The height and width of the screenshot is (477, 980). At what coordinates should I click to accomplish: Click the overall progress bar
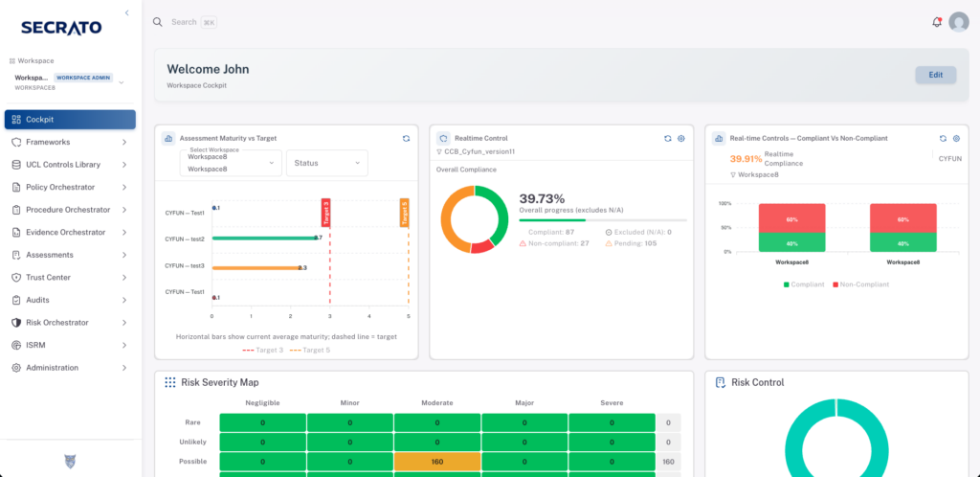pos(603,220)
